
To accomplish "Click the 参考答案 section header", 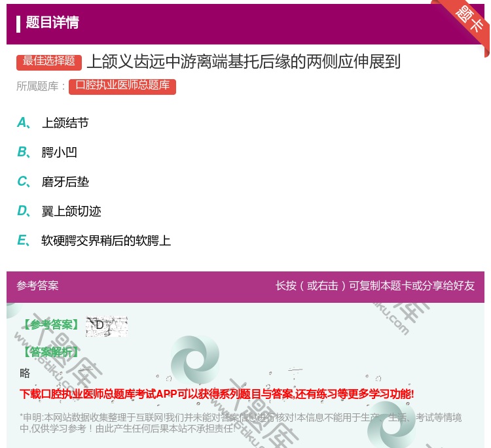I will (37, 286).
